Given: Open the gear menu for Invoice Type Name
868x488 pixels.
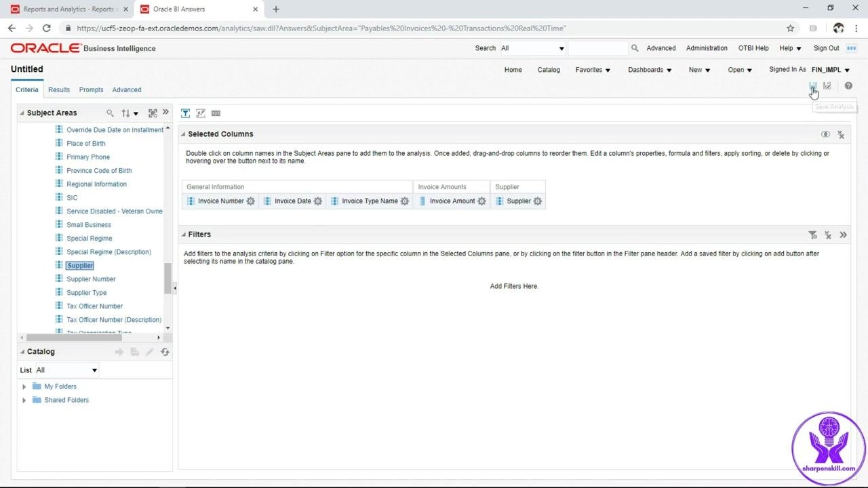Looking at the screenshot, I should [405, 201].
